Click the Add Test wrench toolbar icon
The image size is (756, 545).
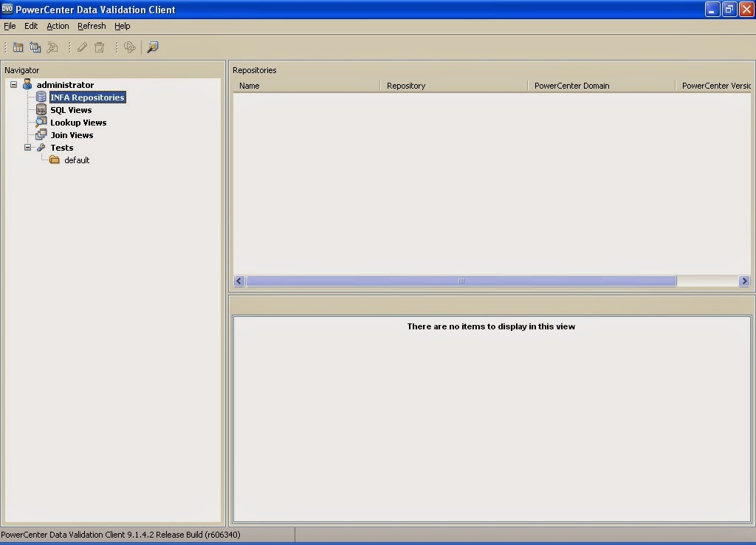pyautogui.click(x=52, y=47)
